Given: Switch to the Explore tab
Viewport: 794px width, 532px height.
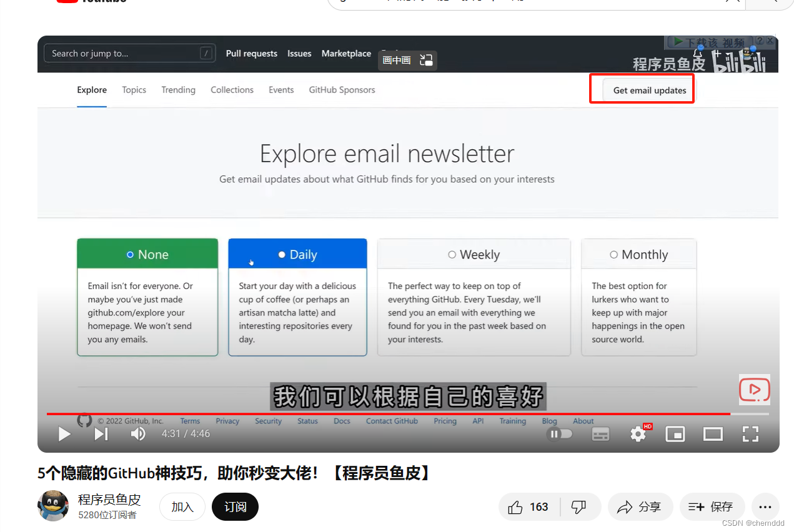Looking at the screenshot, I should pyautogui.click(x=92, y=90).
